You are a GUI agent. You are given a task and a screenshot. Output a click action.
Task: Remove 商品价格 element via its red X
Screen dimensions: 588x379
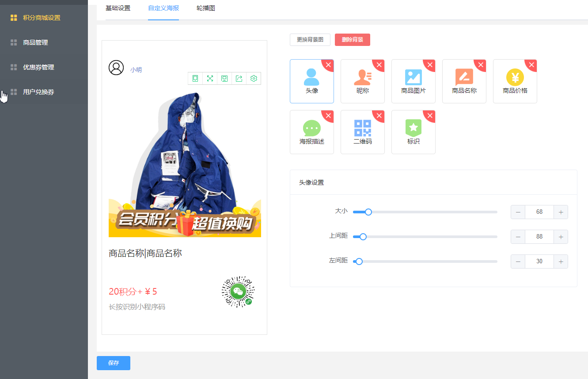coord(532,64)
